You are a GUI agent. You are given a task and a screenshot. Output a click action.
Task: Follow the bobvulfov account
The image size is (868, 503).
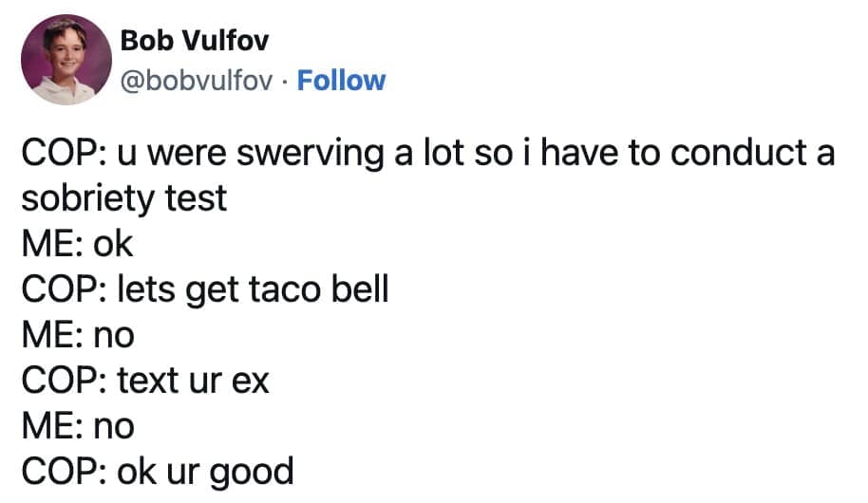click(x=341, y=80)
